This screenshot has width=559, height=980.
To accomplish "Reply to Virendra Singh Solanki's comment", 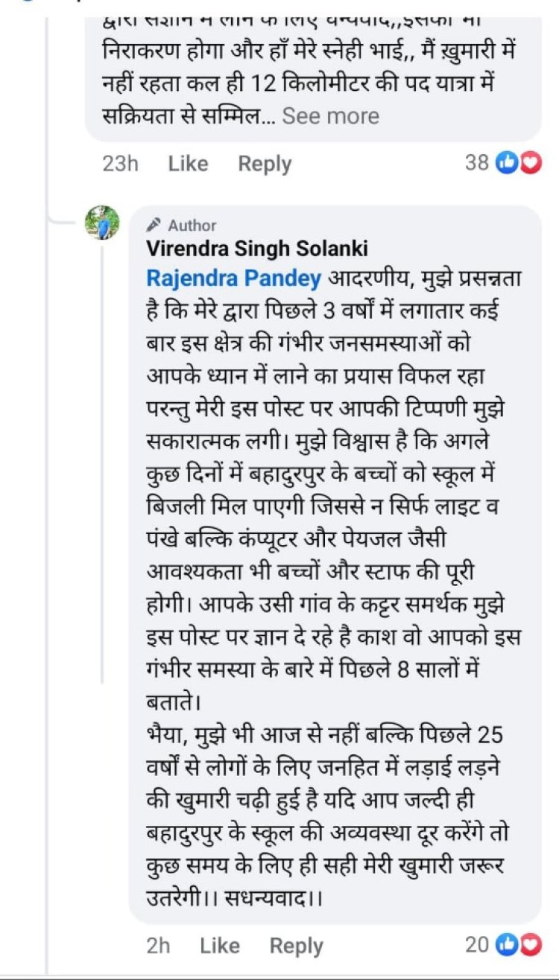I will [x=296, y=946].
